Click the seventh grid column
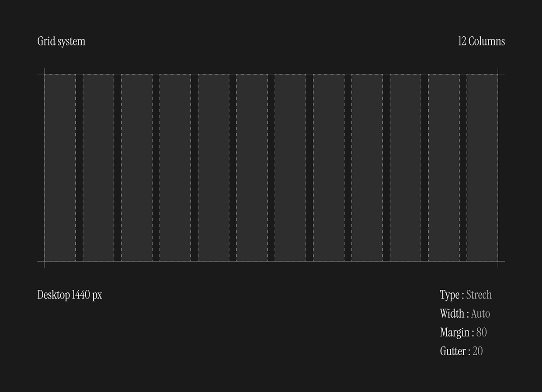542x392 pixels. [x=290, y=168]
